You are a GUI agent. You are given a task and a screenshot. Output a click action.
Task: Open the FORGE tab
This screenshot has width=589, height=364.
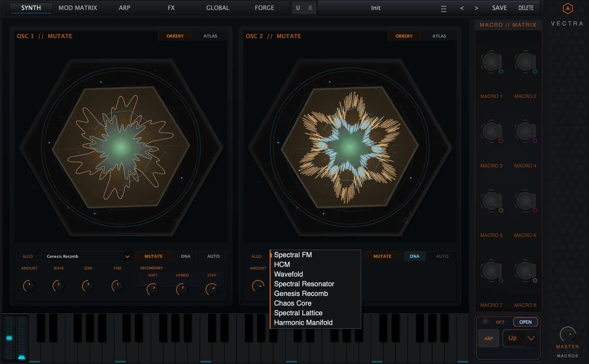[264, 8]
